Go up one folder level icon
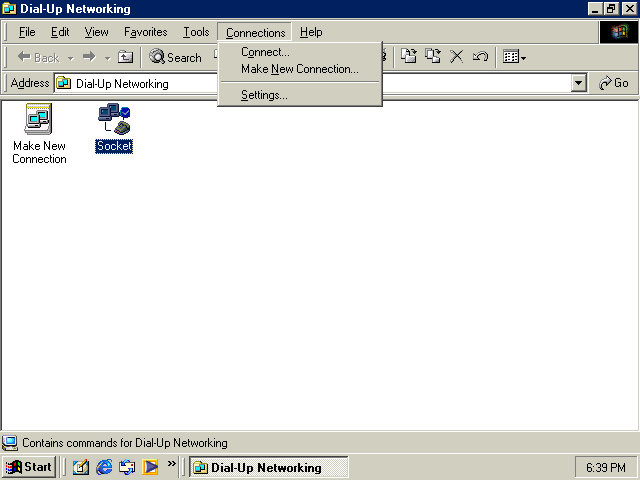 click(125, 57)
